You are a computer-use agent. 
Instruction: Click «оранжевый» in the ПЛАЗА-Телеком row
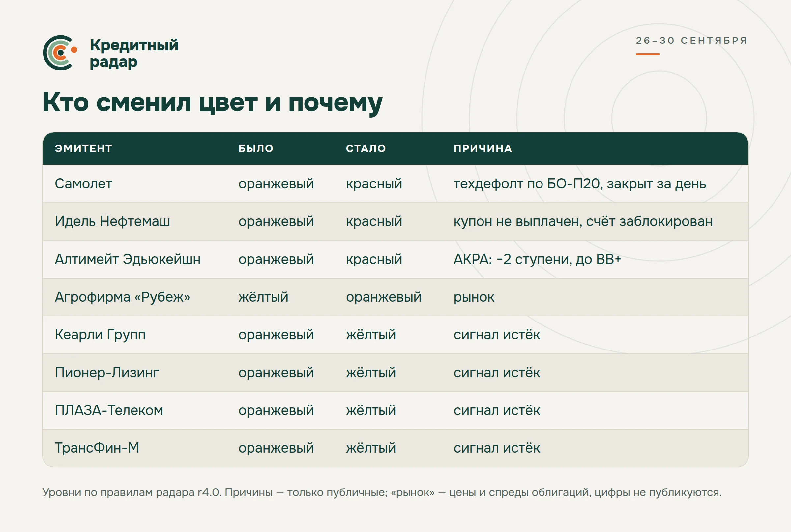(x=276, y=410)
